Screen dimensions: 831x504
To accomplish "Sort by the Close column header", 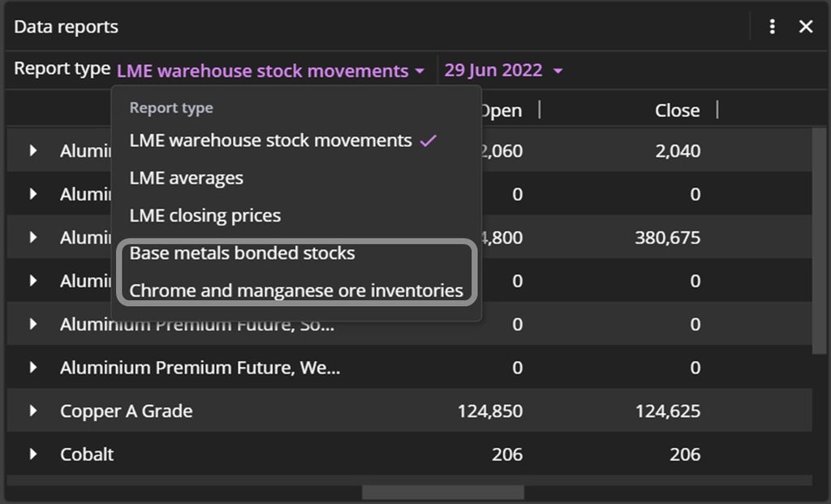I will (678, 110).
